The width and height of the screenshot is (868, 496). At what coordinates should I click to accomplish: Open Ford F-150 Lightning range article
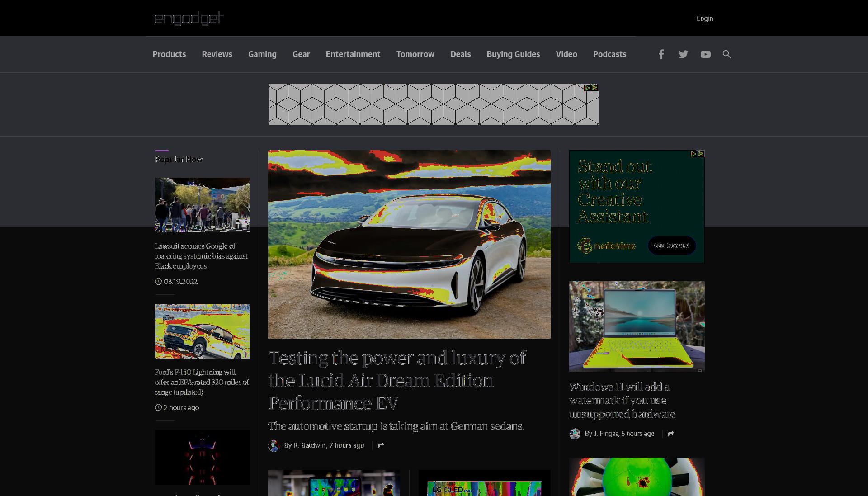(x=202, y=382)
